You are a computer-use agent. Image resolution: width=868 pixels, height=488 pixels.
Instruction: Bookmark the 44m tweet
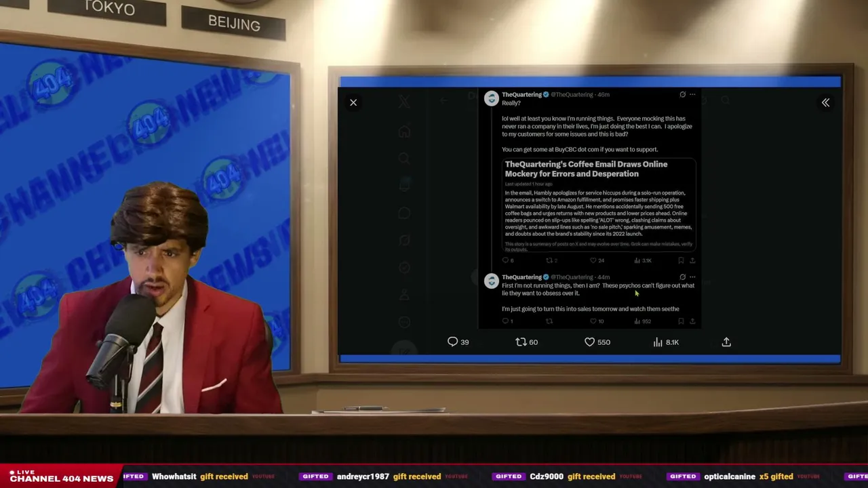tap(681, 321)
